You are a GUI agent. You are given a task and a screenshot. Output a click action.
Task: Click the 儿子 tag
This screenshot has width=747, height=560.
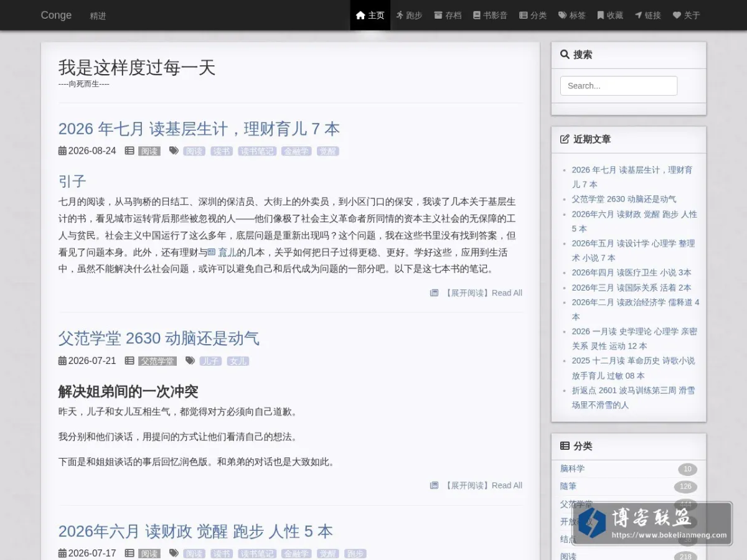[x=210, y=361]
